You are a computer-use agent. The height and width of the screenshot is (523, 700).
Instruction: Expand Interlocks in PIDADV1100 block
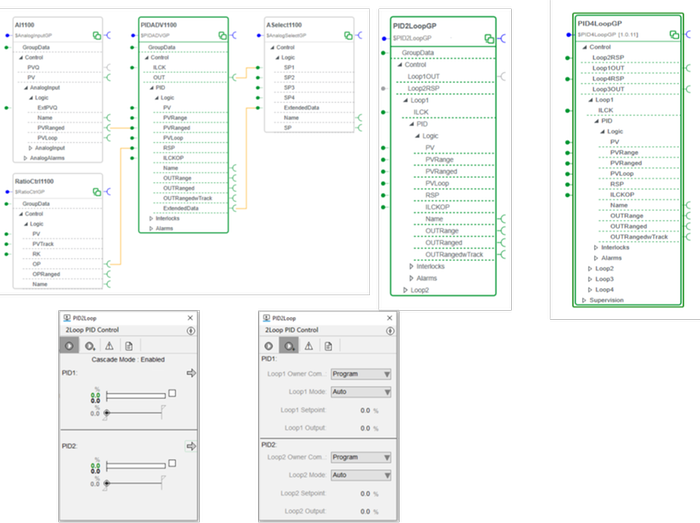click(151, 218)
